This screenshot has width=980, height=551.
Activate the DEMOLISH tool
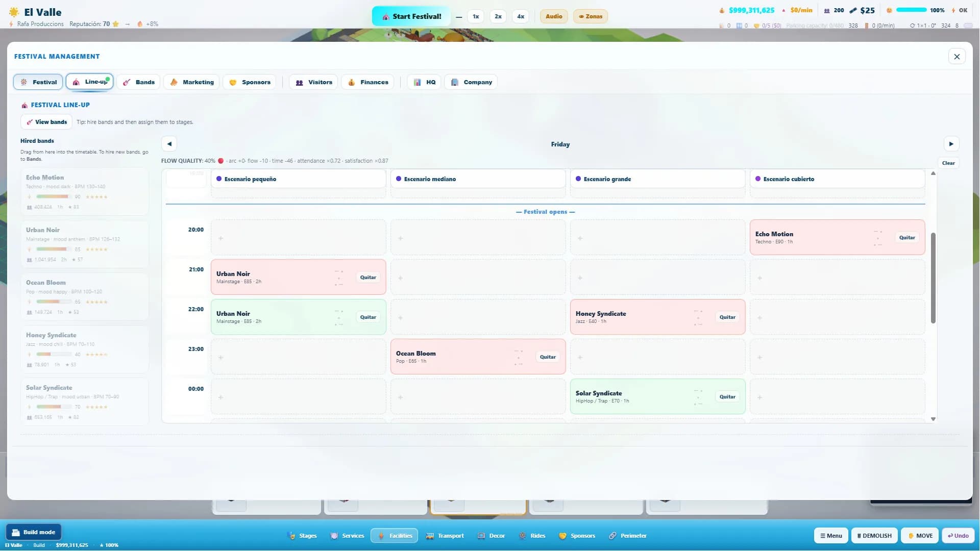874,536
